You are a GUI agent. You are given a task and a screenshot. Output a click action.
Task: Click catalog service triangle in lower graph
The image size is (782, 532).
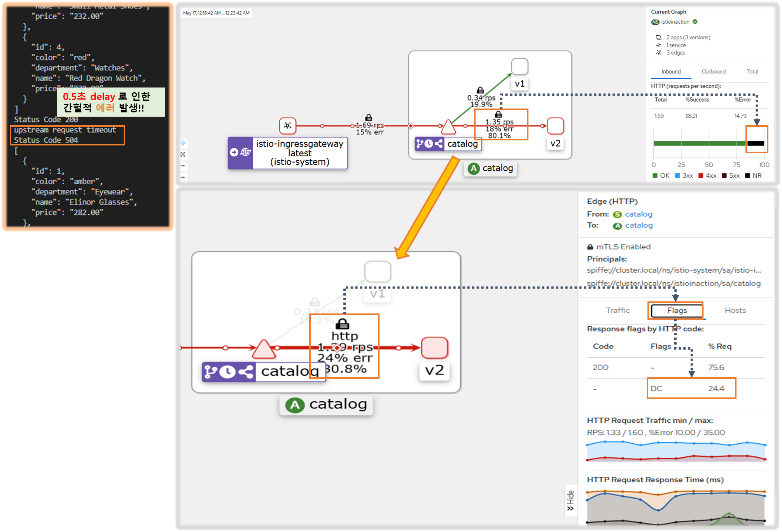pos(264,349)
